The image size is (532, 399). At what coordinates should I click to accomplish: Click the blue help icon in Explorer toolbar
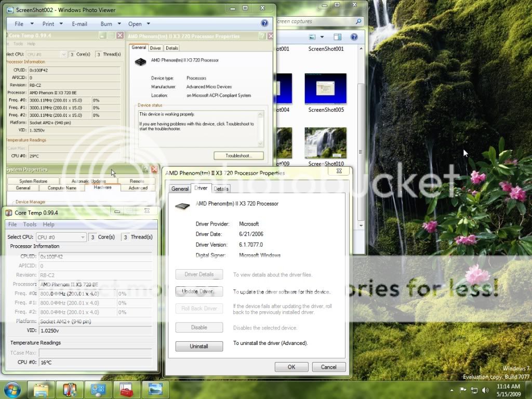pos(354,37)
